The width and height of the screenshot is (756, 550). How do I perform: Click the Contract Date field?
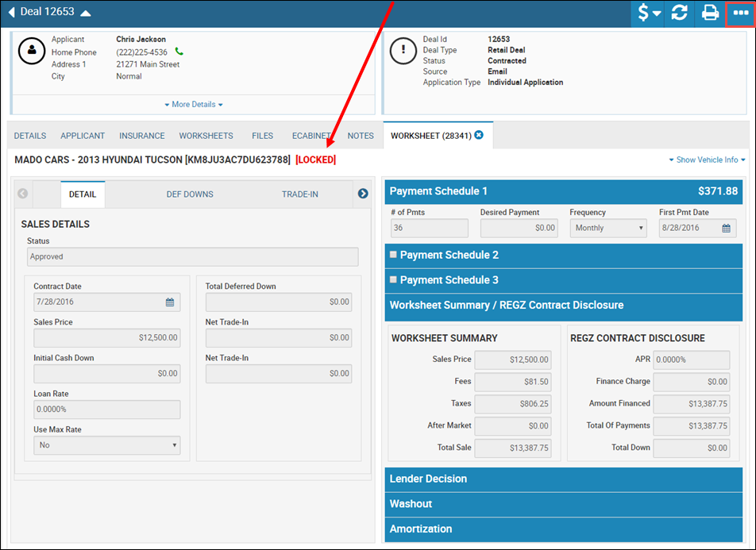coord(107,302)
